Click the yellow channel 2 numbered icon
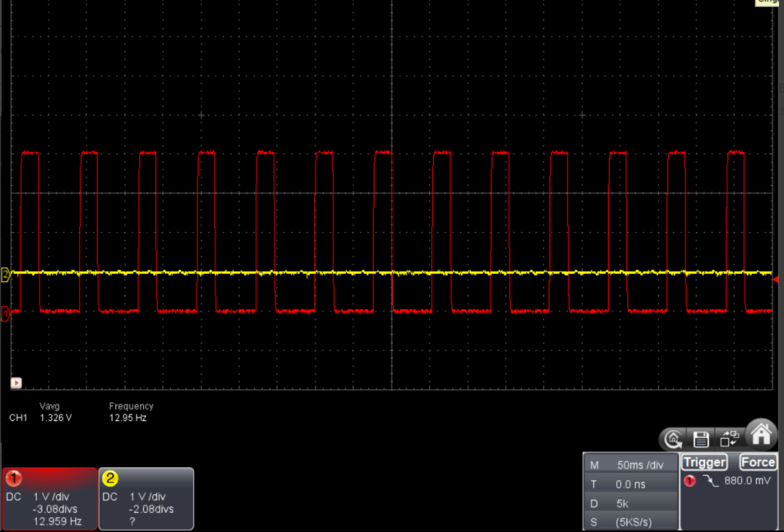 click(x=110, y=478)
